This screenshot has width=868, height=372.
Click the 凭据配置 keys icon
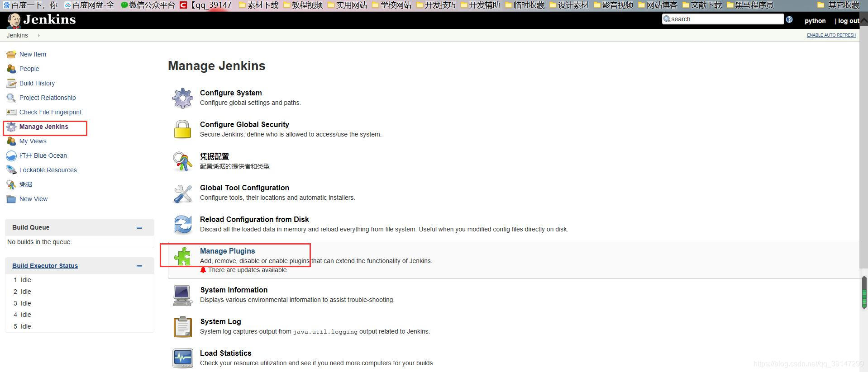pos(183,161)
